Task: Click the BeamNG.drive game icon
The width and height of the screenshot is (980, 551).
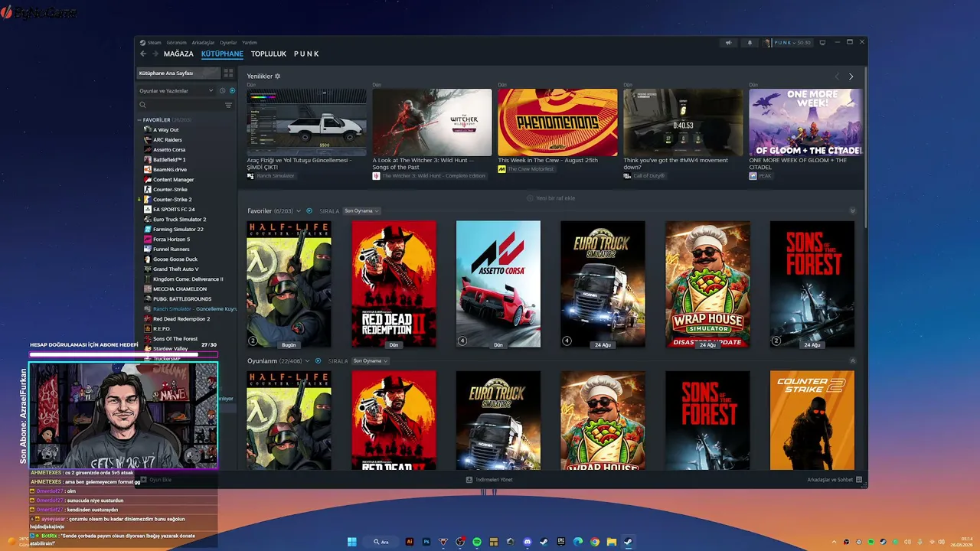Action: pyautogui.click(x=148, y=170)
